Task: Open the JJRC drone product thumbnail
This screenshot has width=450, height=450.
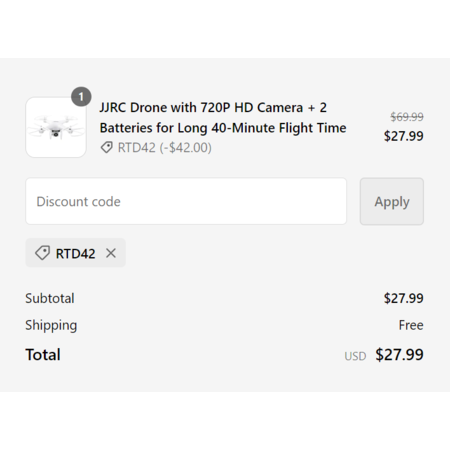Action: (56, 127)
